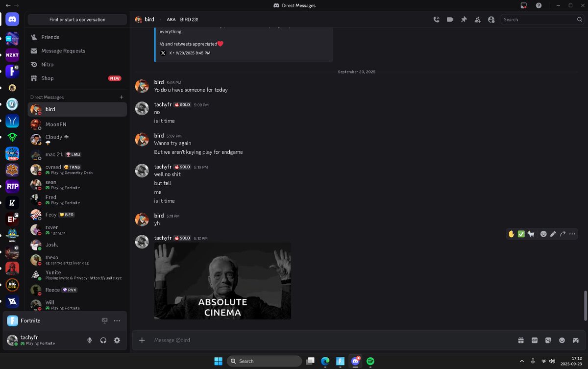Open User Settings gear
The height and width of the screenshot is (369, 588).
[117, 340]
